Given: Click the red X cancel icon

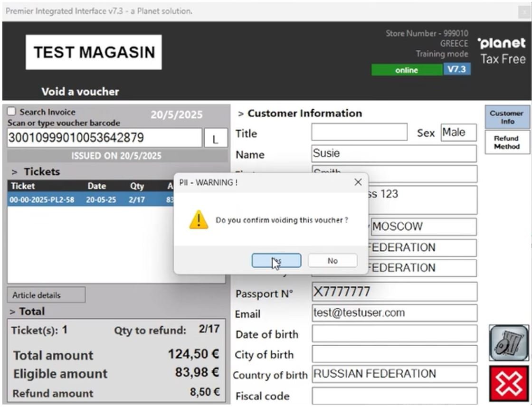Looking at the screenshot, I should point(508,383).
